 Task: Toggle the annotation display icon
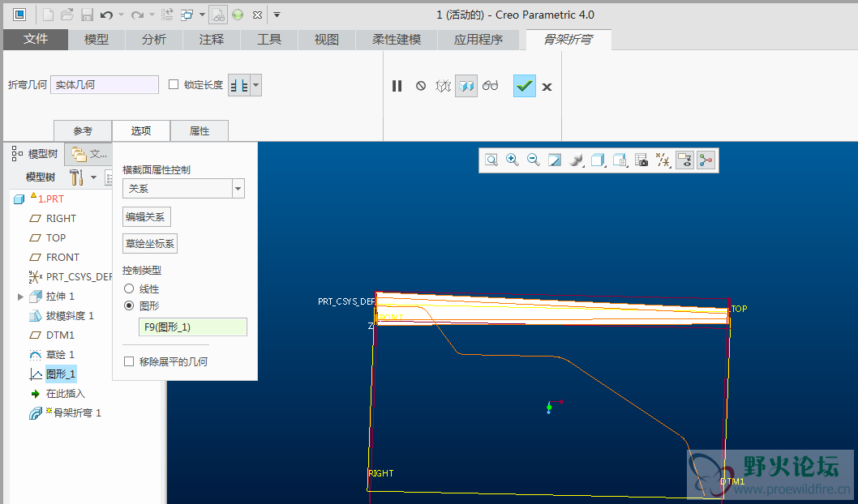point(684,160)
